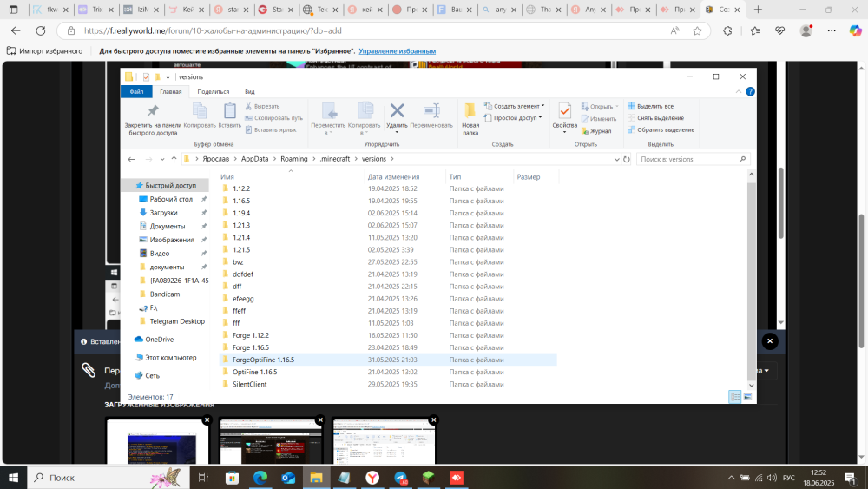The width and height of the screenshot is (868, 489).
Task: Open Microsoft Edge from the taskbar
Action: (260, 478)
